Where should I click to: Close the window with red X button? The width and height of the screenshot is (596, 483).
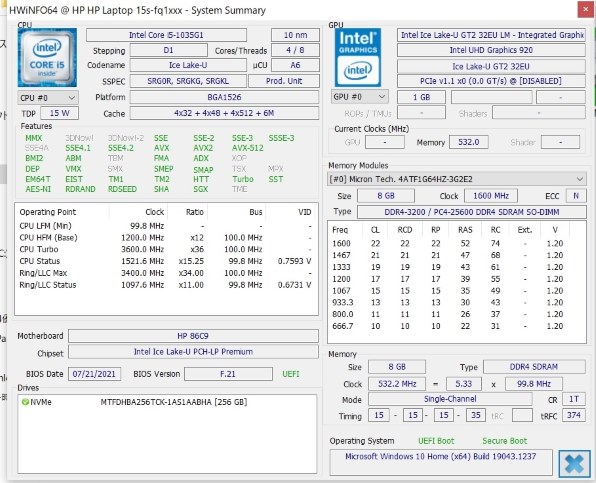click(x=585, y=10)
